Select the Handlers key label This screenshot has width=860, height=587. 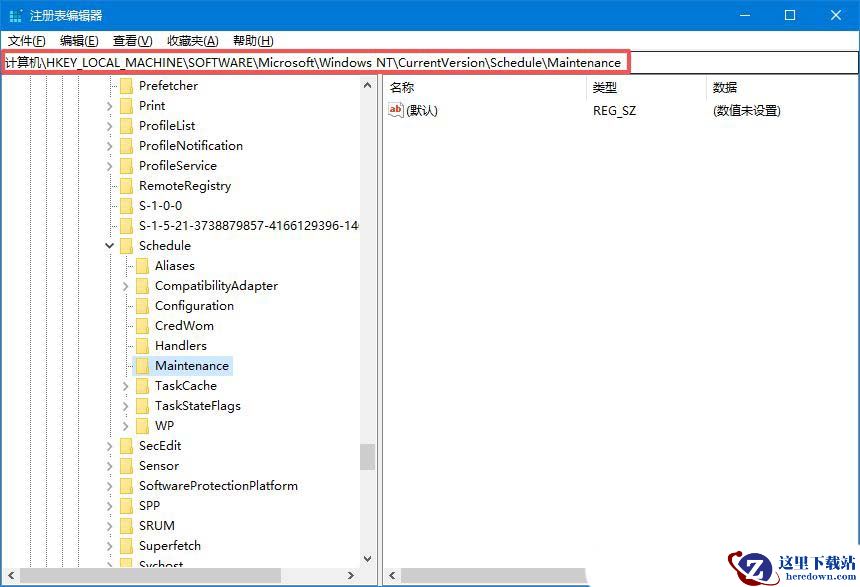180,346
